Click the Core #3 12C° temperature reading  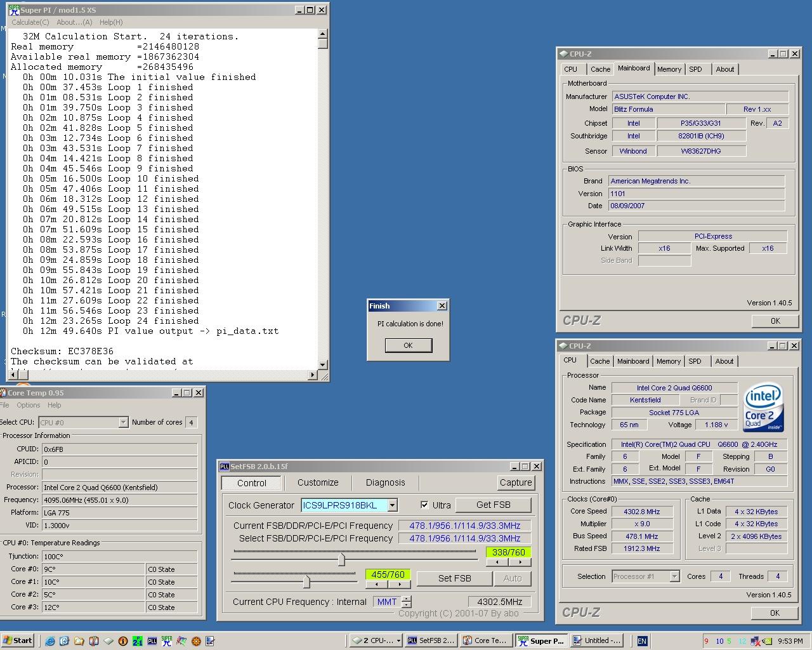pos(93,607)
